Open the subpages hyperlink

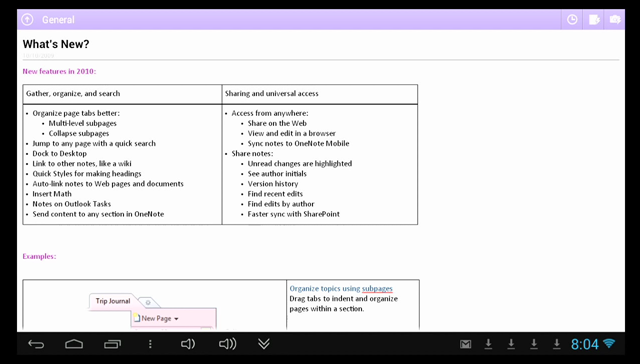[x=377, y=289]
